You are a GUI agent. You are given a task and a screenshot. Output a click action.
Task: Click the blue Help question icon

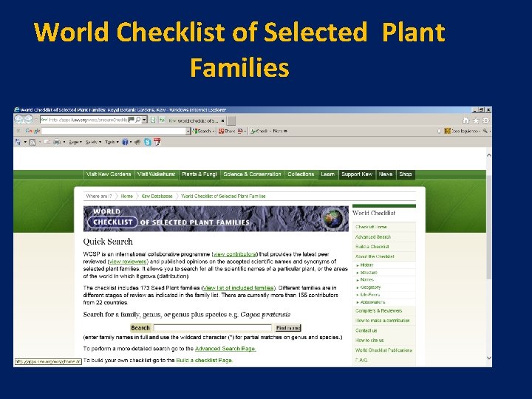tap(125, 142)
